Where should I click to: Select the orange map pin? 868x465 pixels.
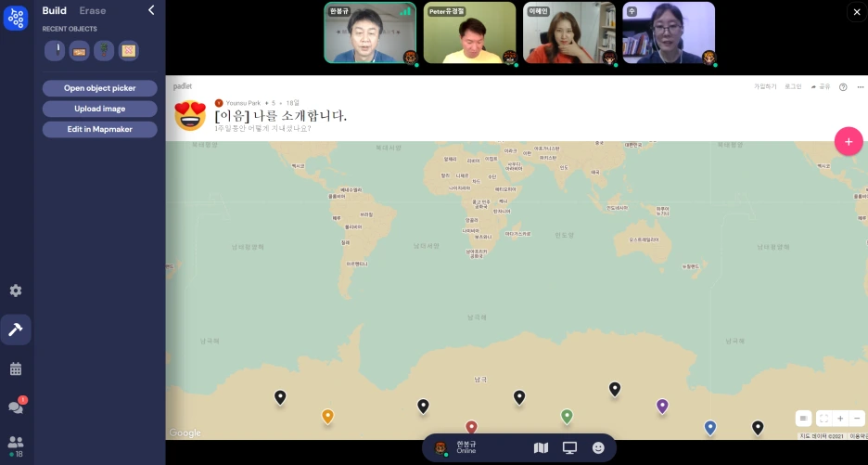(x=327, y=416)
